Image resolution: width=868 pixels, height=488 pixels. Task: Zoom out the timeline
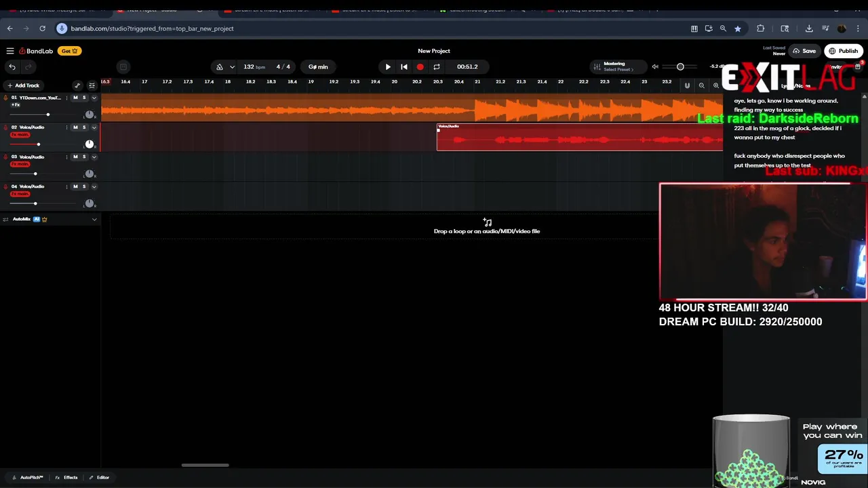coord(702,85)
